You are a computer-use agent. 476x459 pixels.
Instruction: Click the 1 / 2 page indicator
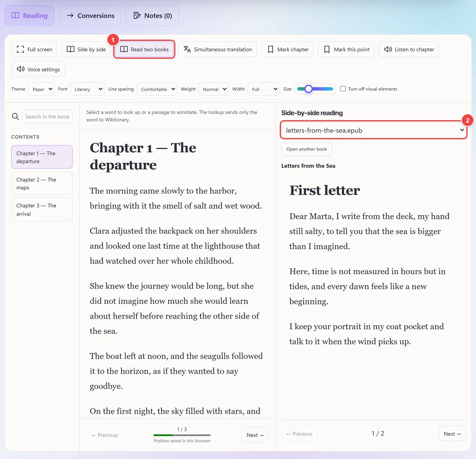[378, 433]
